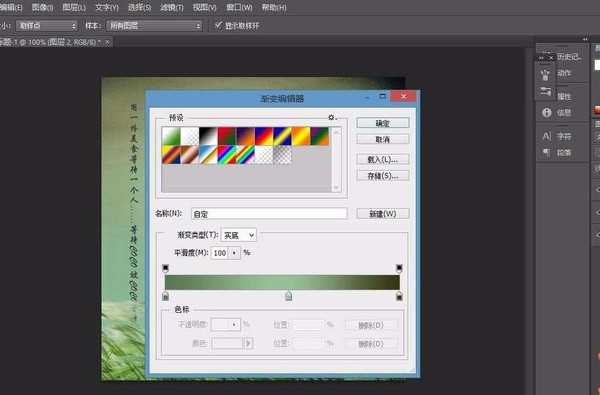This screenshot has height=395, width=600.
Task: Open the 样本 所有图层 dropdown
Action: pos(154,26)
